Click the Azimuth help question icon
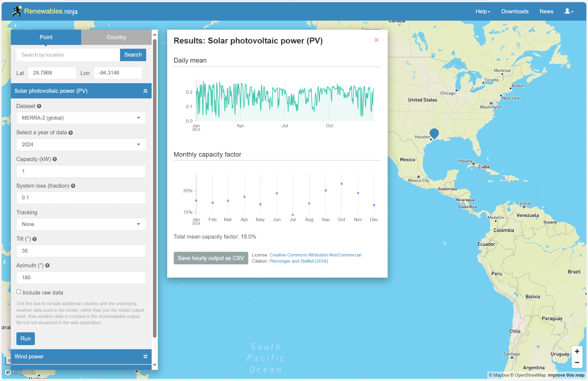Image resolution: width=588 pixels, height=381 pixels. click(47, 266)
